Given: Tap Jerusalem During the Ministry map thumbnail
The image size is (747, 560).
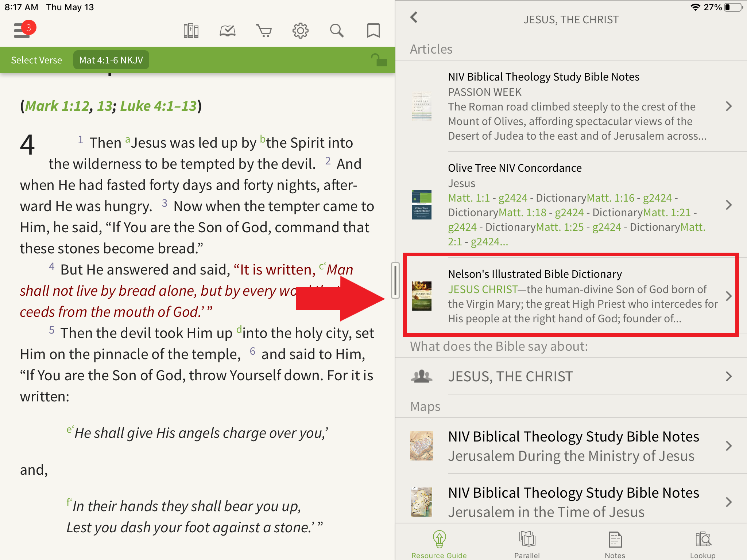Looking at the screenshot, I should point(422,446).
